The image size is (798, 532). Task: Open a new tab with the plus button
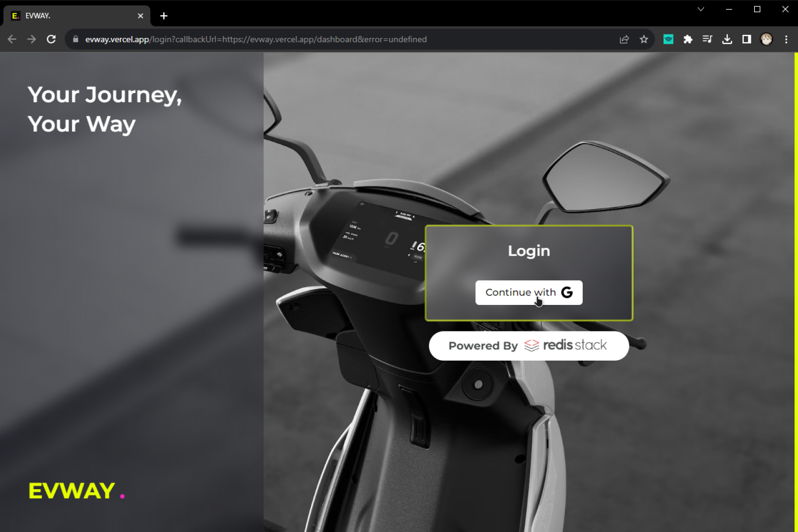tap(164, 16)
